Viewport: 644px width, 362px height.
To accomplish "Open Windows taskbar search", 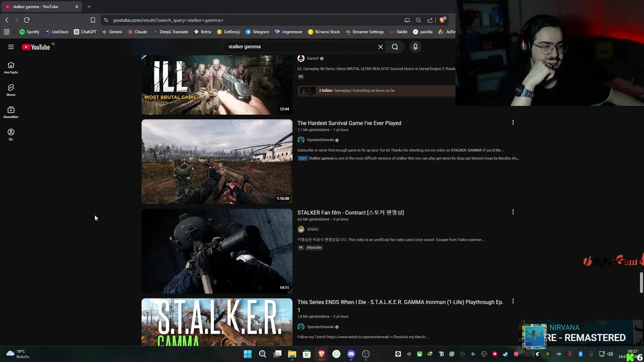I will click(262, 354).
